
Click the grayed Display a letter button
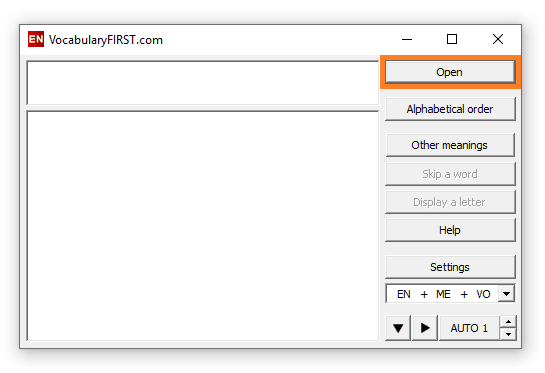(x=450, y=202)
